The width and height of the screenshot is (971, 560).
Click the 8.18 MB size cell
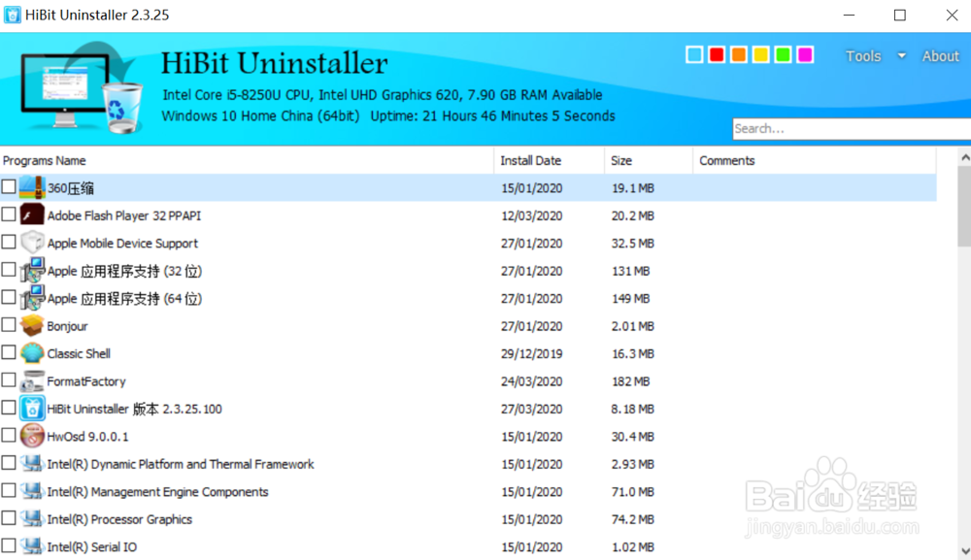(632, 409)
